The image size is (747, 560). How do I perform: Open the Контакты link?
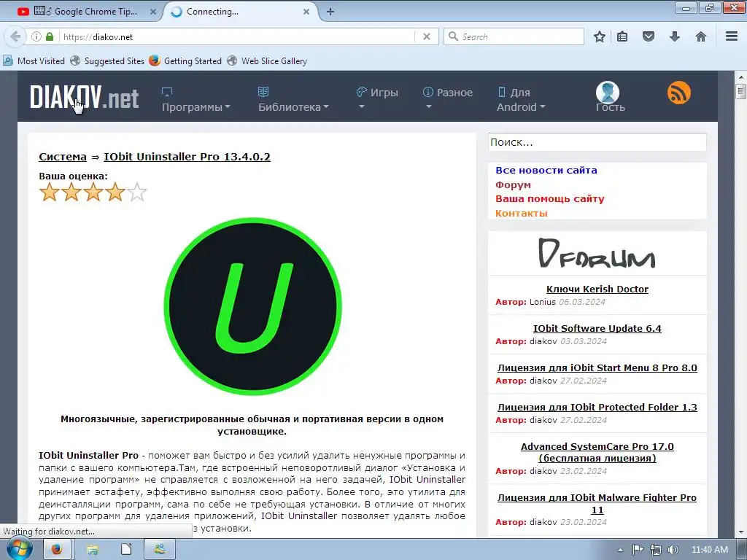coord(521,214)
